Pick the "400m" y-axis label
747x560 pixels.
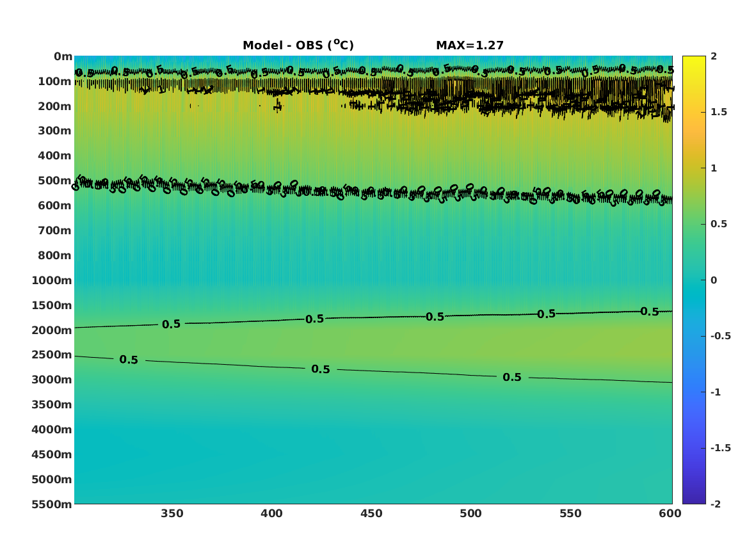55,156
